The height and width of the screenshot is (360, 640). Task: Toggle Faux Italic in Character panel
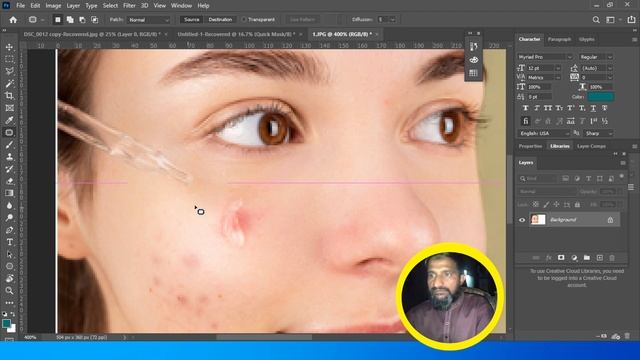[x=537, y=108]
